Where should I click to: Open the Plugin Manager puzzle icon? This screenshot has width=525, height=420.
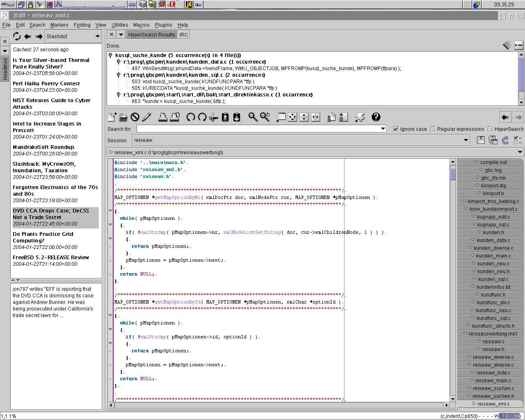(x=360, y=117)
